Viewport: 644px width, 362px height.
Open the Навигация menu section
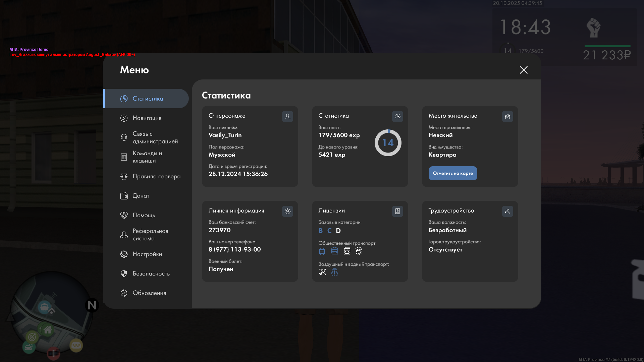[x=147, y=118]
